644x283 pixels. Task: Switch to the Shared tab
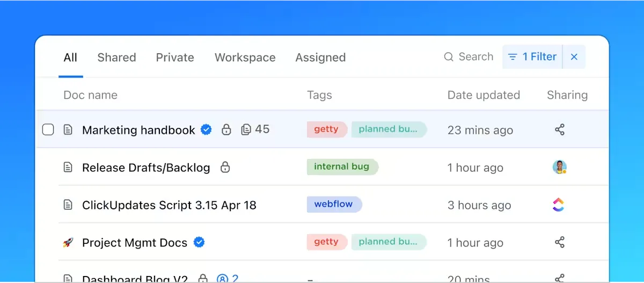116,57
